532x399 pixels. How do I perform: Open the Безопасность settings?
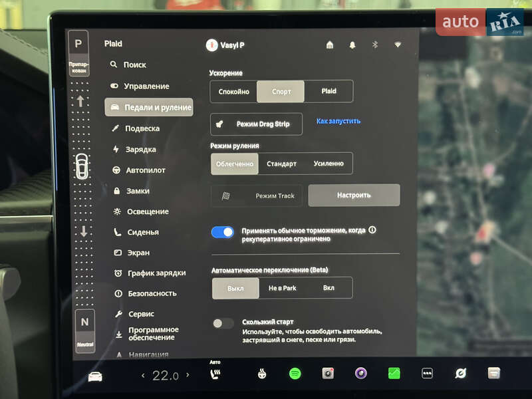(146, 293)
